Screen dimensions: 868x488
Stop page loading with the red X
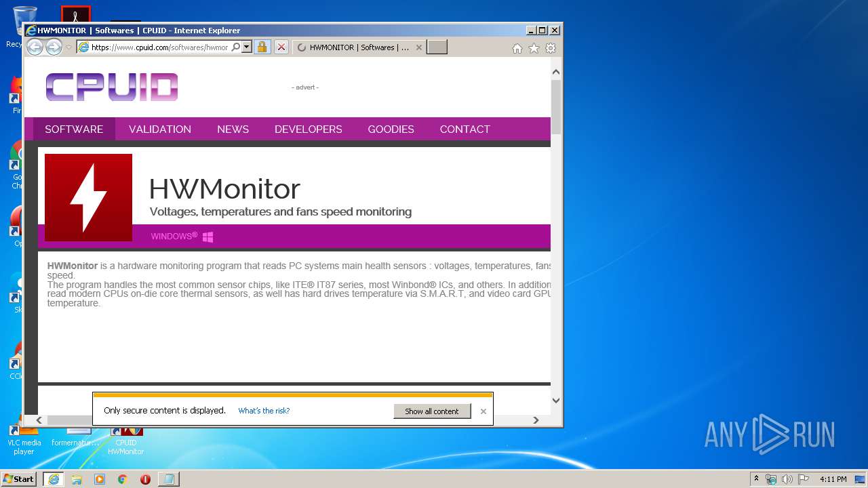pyautogui.click(x=281, y=47)
